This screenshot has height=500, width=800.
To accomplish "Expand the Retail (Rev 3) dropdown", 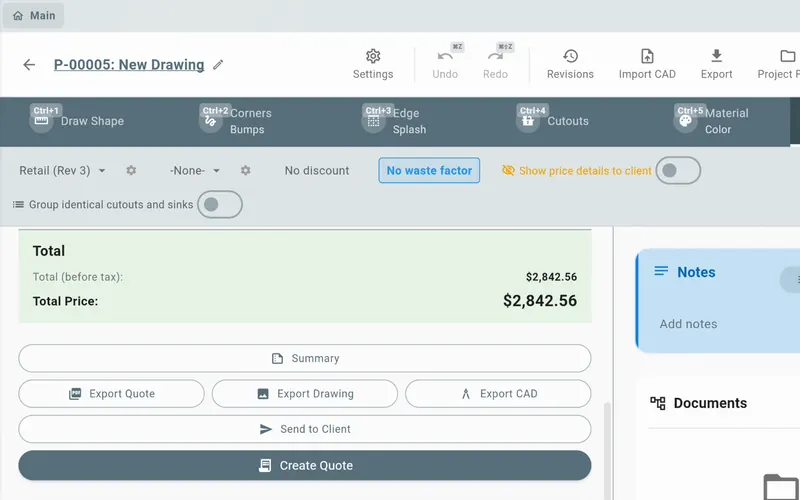I will (x=63, y=170).
